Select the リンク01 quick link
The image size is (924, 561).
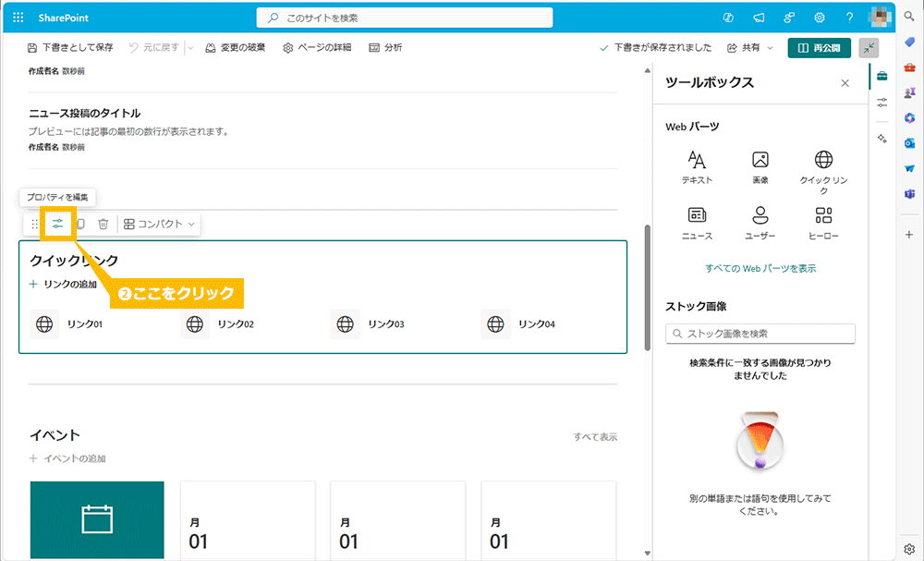[66, 324]
